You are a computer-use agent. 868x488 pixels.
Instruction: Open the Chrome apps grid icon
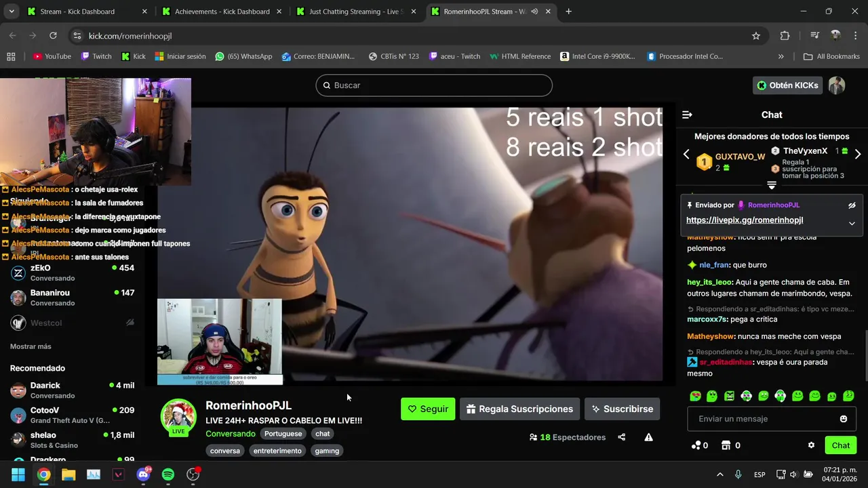11,56
